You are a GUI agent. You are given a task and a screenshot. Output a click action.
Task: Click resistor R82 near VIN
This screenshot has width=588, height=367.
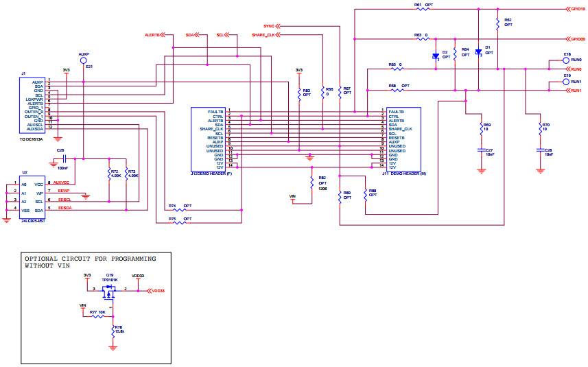tap(311, 182)
